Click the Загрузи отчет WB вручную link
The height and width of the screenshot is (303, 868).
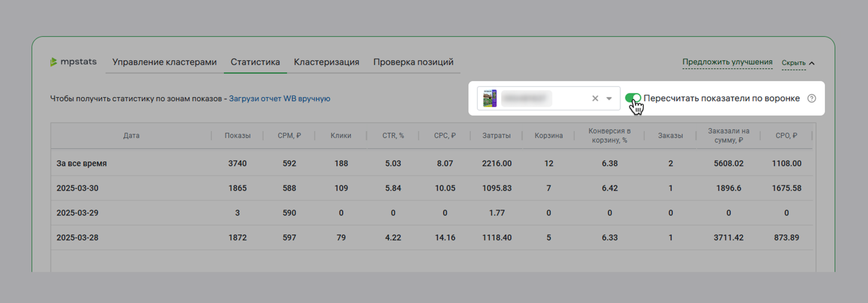click(279, 98)
